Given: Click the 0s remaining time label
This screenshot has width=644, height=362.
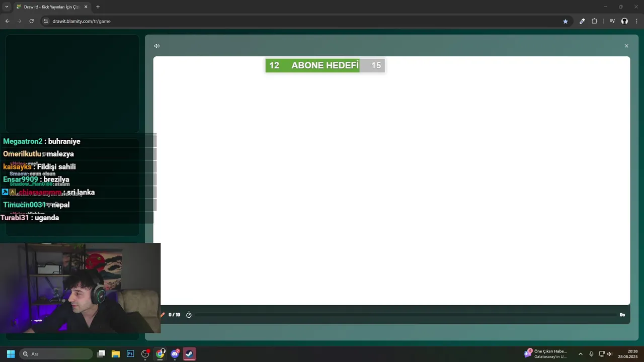Looking at the screenshot, I should point(622,315).
